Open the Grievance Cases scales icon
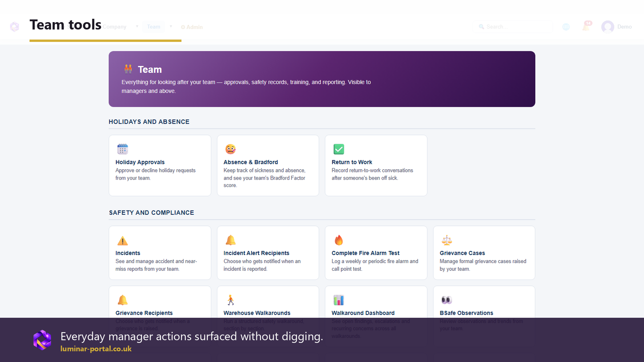The height and width of the screenshot is (362, 644). 447,240
